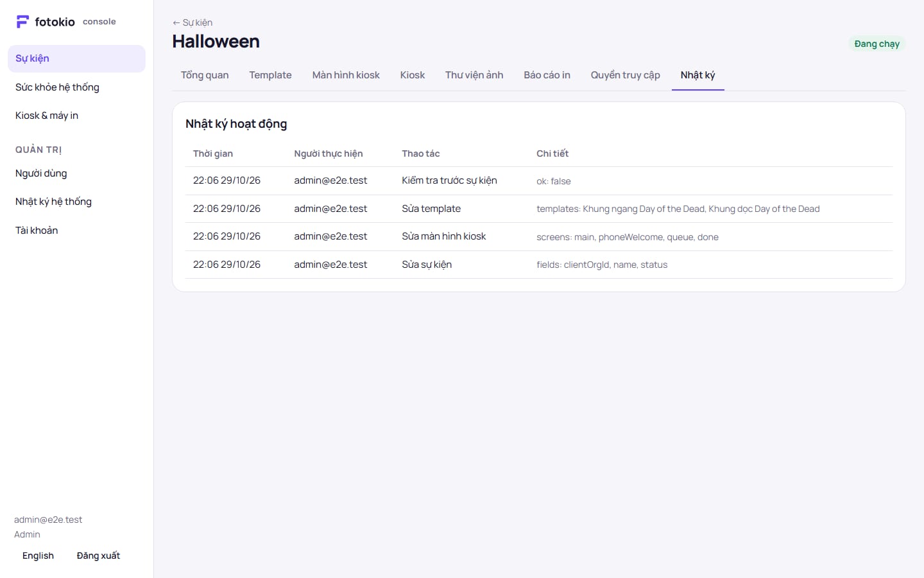Viewport: 924px width, 578px height.
Task: Select the Nhật ký tab
Action: (x=698, y=75)
